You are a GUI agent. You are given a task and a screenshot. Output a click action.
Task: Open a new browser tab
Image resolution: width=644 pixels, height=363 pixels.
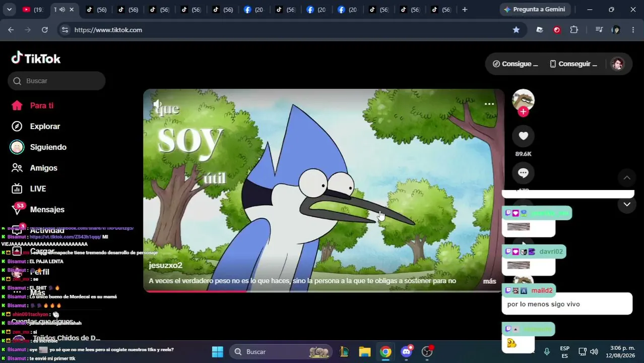coord(465,10)
